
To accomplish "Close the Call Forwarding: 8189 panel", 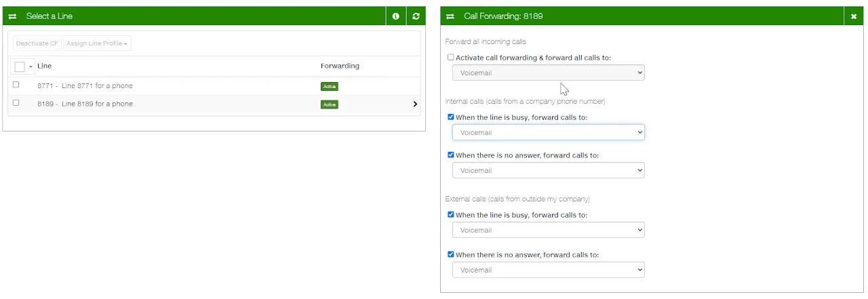I will (854, 16).
